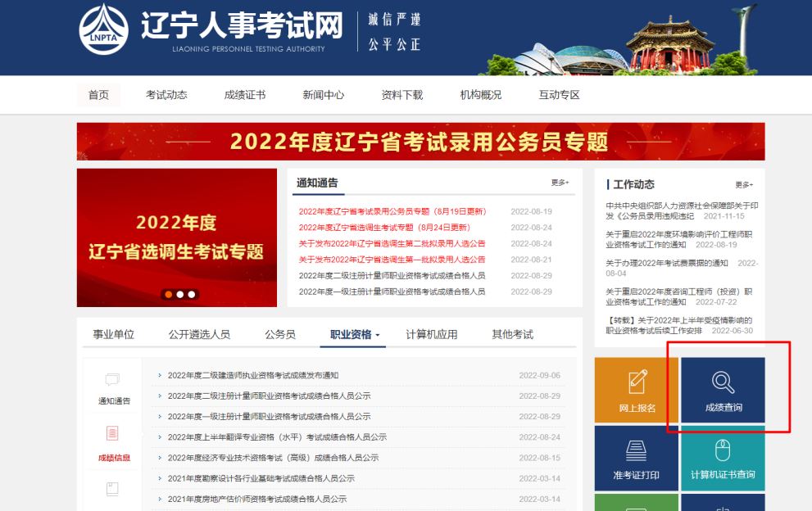The width and height of the screenshot is (812, 511).
Task: Click the 辽宁省选调生考试专题 slide image
Action: 176,237
